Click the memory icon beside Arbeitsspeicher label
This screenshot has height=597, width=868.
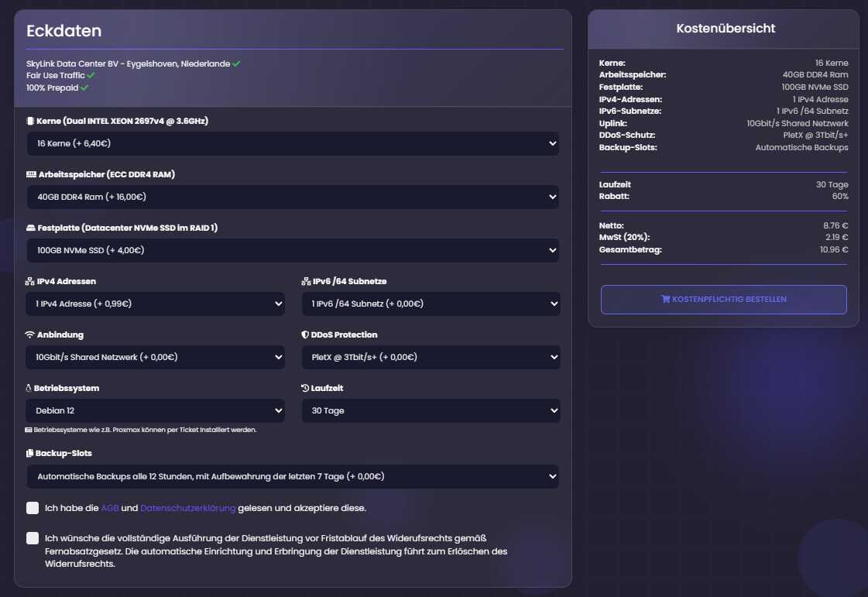click(31, 175)
